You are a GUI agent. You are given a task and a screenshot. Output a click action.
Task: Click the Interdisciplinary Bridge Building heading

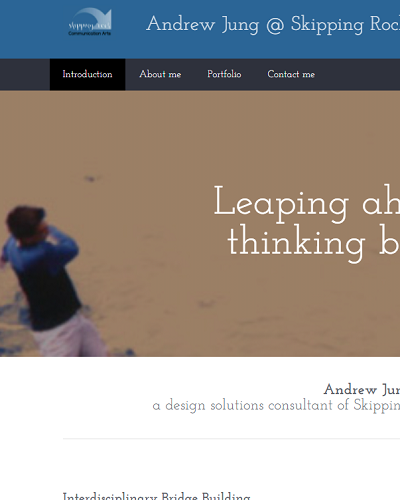coord(157,496)
